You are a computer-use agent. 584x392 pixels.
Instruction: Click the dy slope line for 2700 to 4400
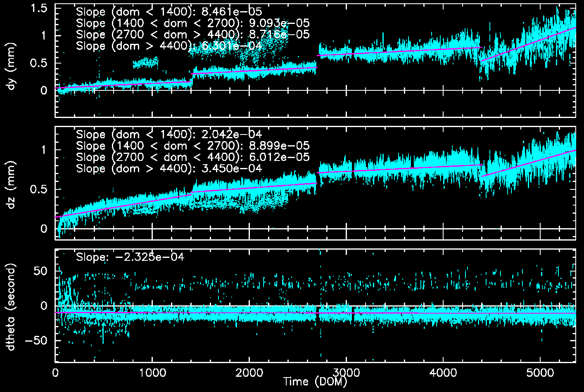tap(399, 52)
